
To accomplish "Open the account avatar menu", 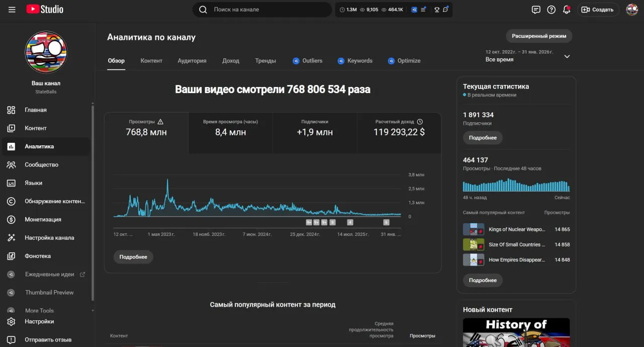I will click(632, 10).
